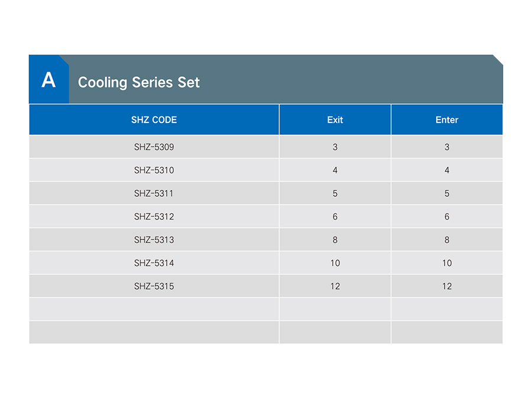Click Enter value 10 for SHZ-5314

(x=447, y=263)
